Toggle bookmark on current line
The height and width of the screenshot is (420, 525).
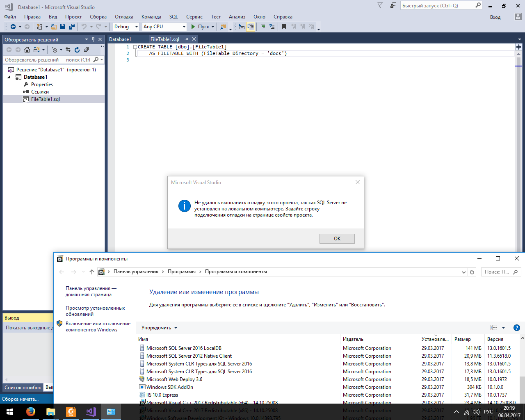click(x=284, y=27)
